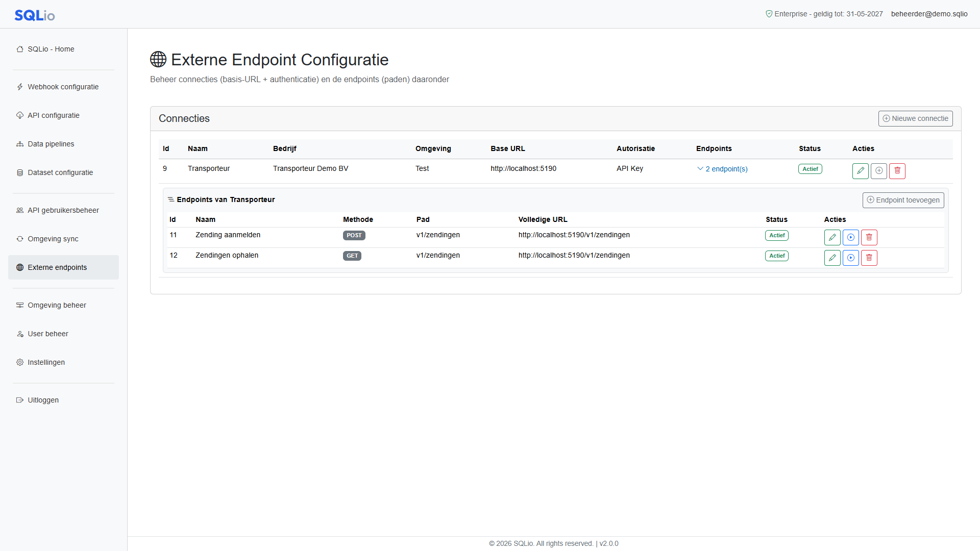The image size is (980, 551).
Task: Click the SQLio logo
Action: click(x=35, y=15)
